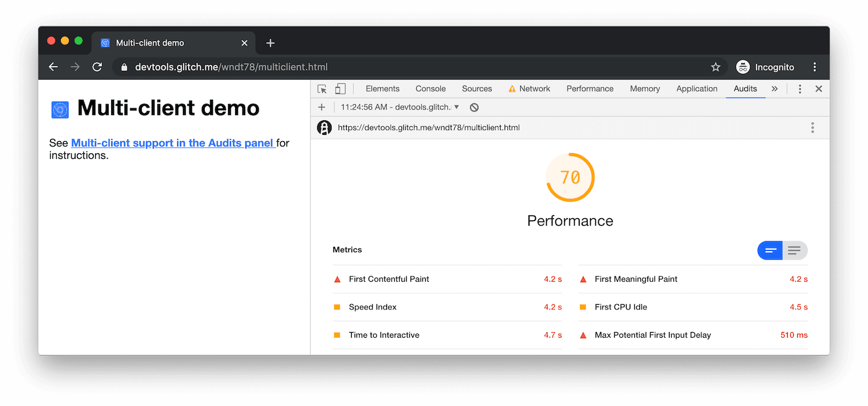868x406 pixels.
Task: Keep compact metrics view enabled
Action: point(770,250)
